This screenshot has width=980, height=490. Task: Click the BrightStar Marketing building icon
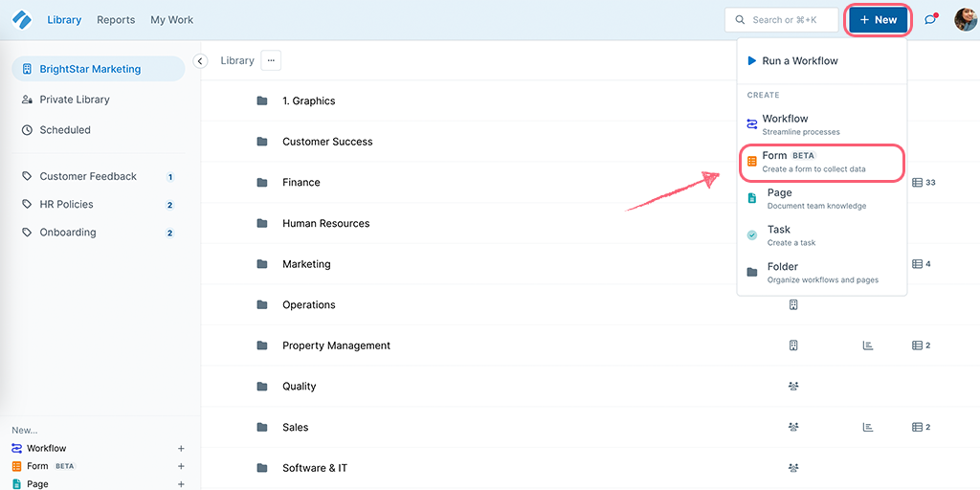(x=26, y=69)
